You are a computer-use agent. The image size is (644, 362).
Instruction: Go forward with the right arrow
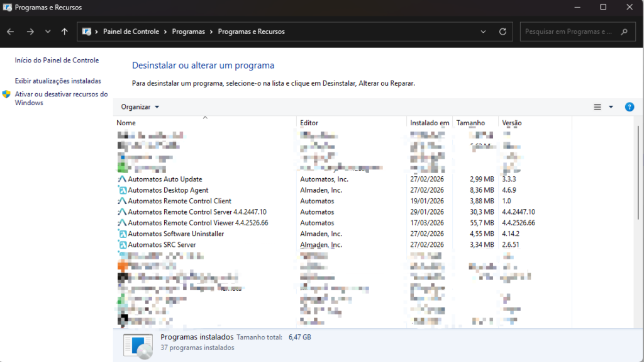click(x=30, y=31)
